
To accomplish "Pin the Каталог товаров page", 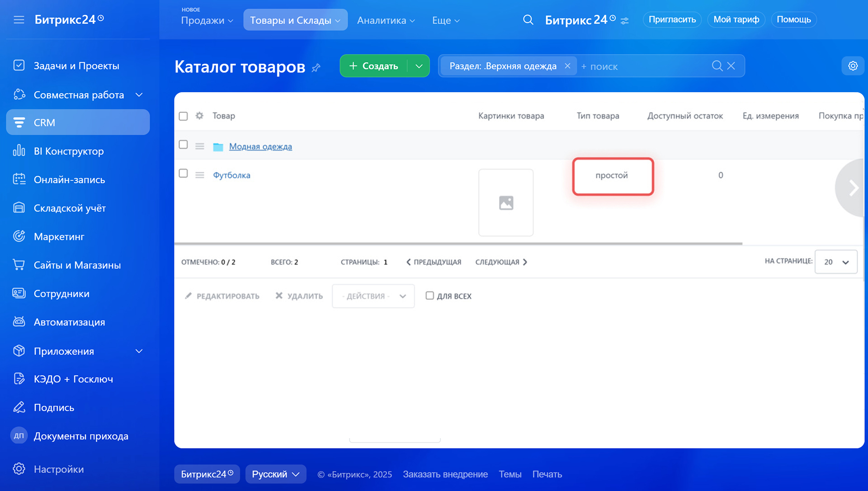I will coord(316,68).
